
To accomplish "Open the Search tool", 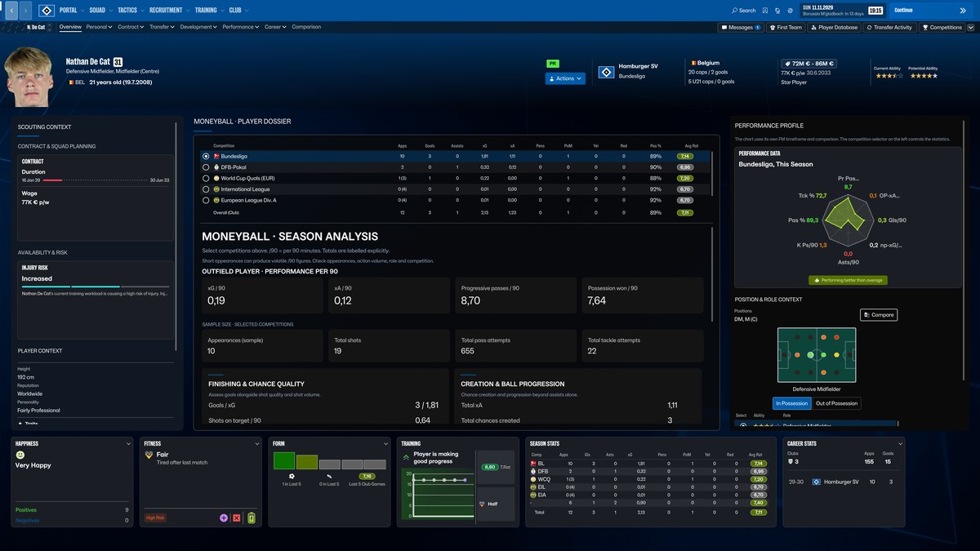I will [x=743, y=11].
